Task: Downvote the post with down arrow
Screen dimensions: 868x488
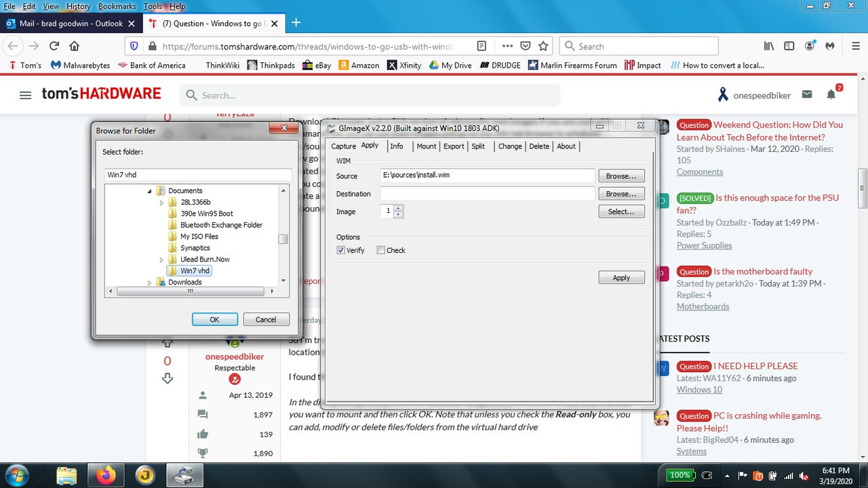Action: (x=167, y=379)
